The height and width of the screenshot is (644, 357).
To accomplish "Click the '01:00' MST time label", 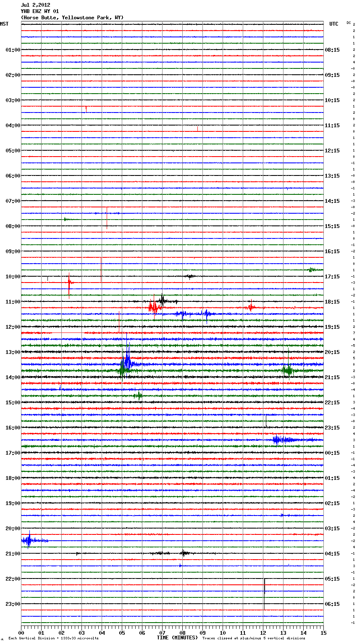I will point(13,50).
